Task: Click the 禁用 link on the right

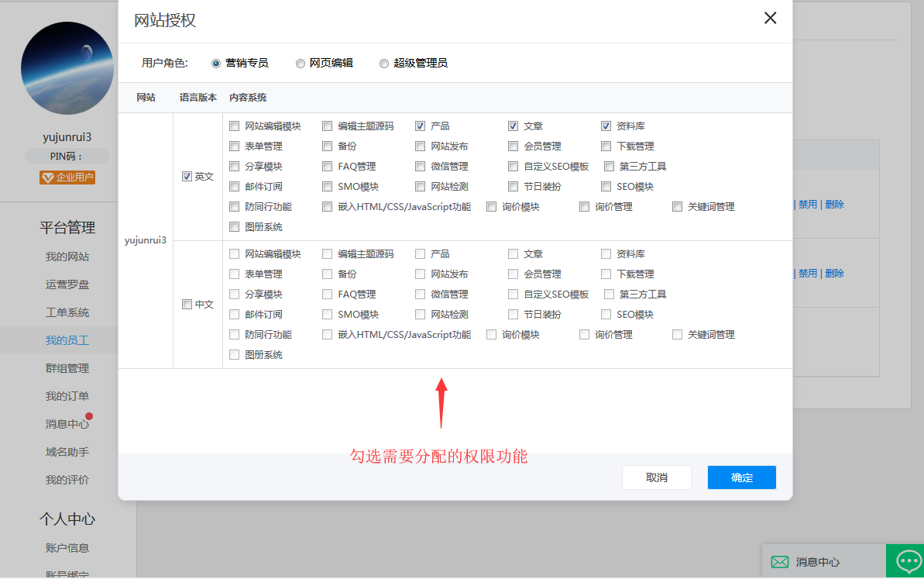Action: pyautogui.click(x=809, y=204)
